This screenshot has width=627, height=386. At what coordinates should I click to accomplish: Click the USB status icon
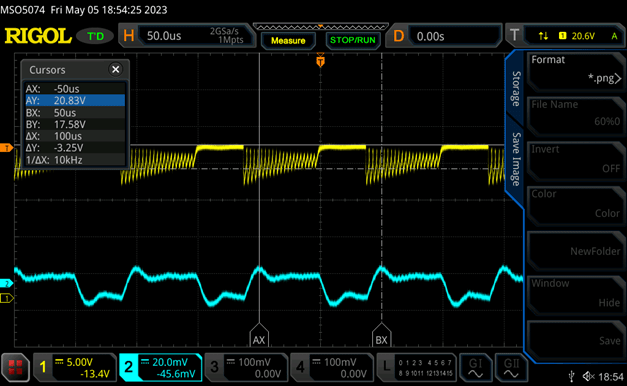tap(571, 376)
